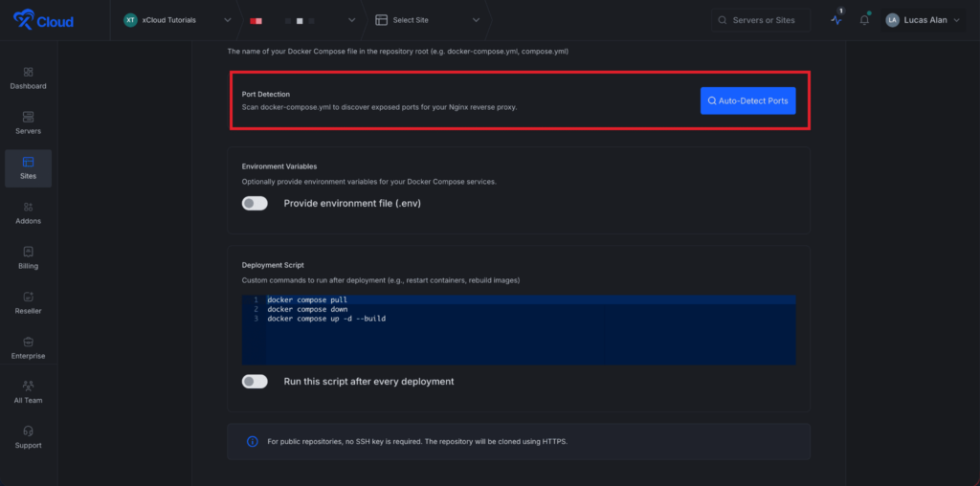This screenshot has width=980, height=486.
Task: Open the notifications bell
Action: (864, 20)
